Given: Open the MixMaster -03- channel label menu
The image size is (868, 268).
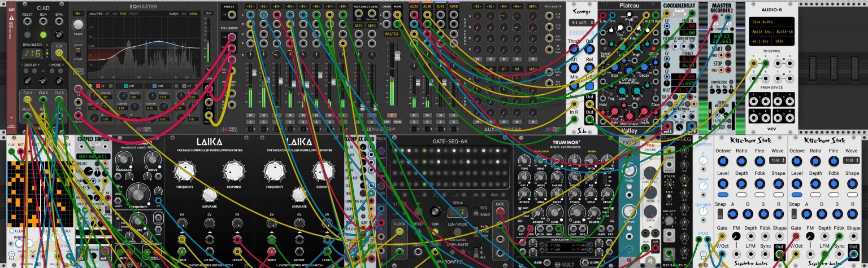Looking at the screenshot, I should pos(277,6).
